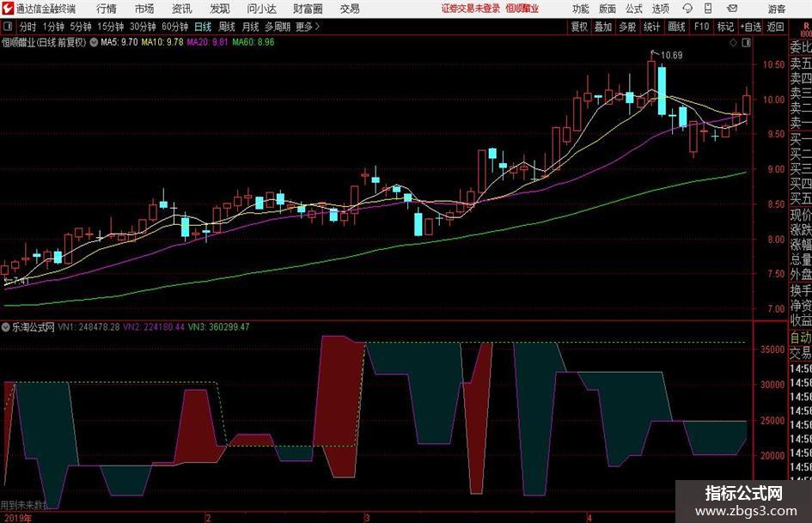Click the 7.41 low price marker
Image resolution: width=812 pixels, height=523 pixels.
tap(21, 281)
